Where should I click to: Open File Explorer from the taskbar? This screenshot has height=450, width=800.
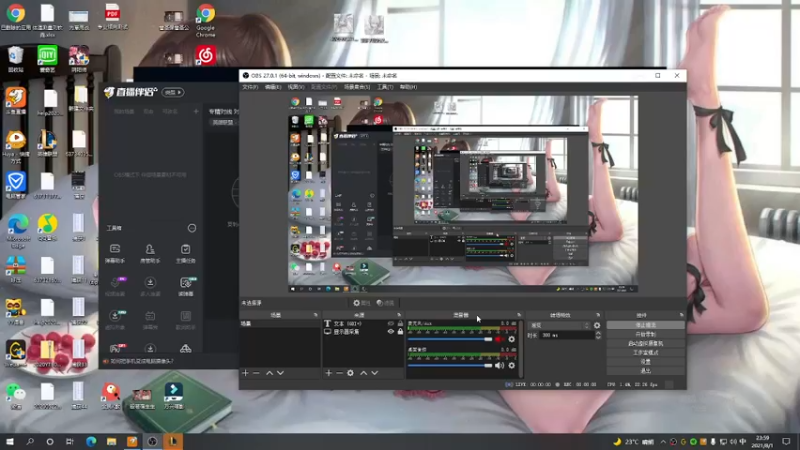click(x=112, y=441)
